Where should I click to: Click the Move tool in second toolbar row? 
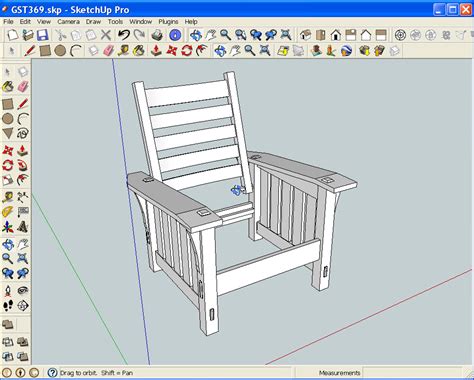[x=171, y=51]
